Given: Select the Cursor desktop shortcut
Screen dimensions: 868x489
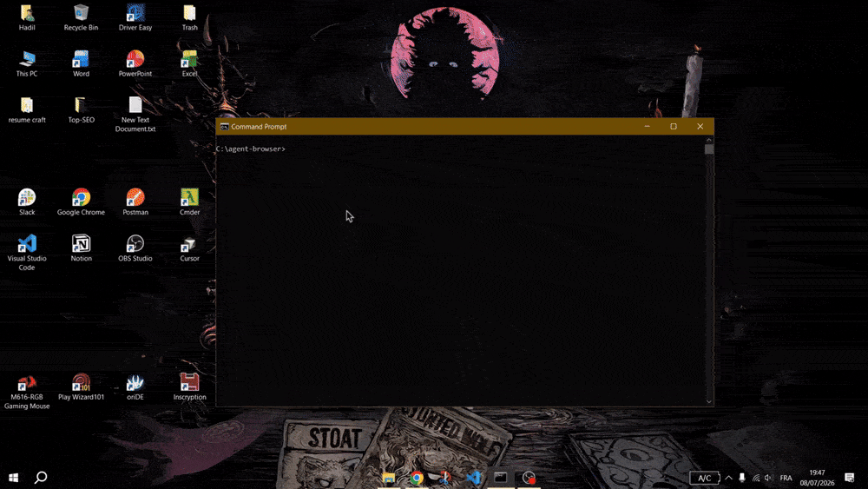Looking at the screenshot, I should (189, 248).
